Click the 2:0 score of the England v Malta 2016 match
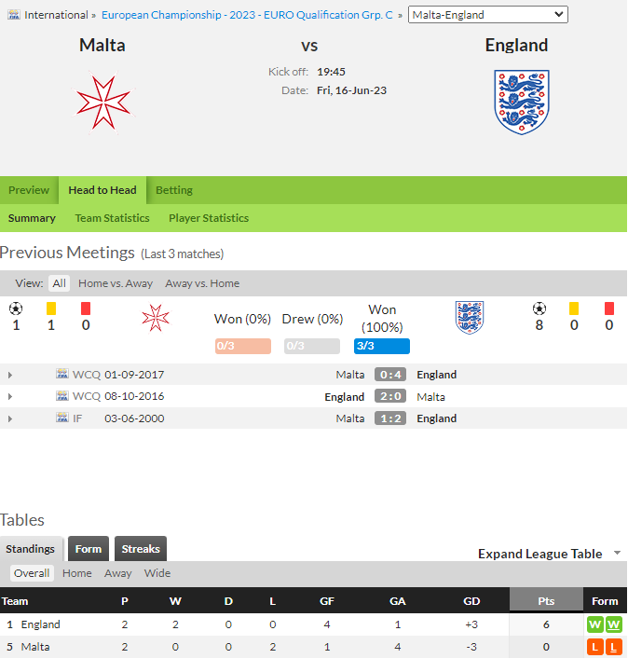The height and width of the screenshot is (672, 628). [390, 396]
